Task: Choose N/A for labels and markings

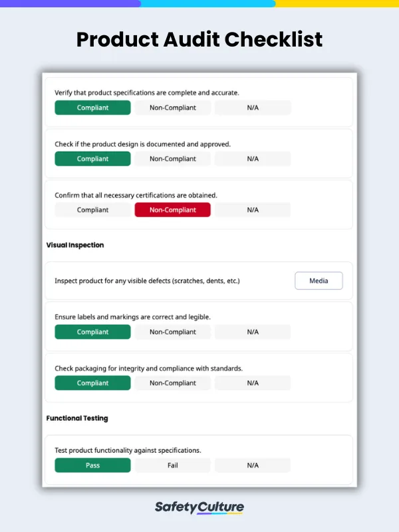Action: pyautogui.click(x=253, y=332)
